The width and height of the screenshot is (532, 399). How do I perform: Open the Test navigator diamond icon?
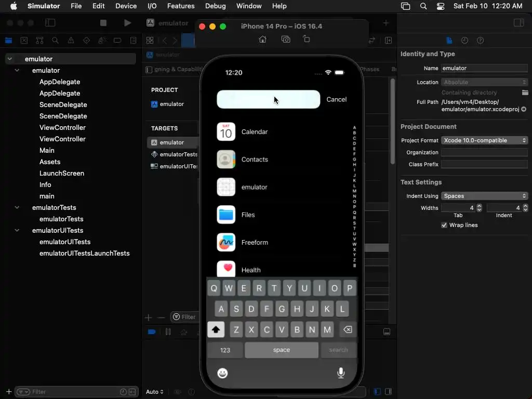click(x=87, y=41)
